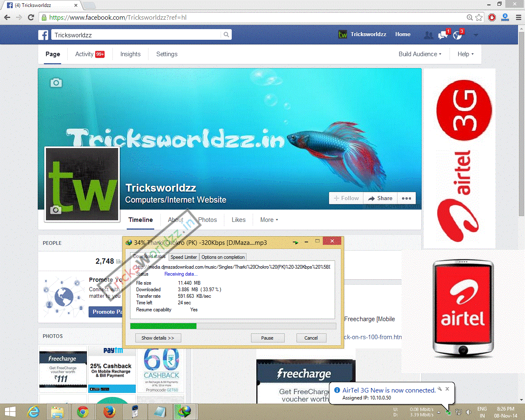Click camera icon on cover photo
The height and width of the screenshot is (420, 525).
point(56,83)
